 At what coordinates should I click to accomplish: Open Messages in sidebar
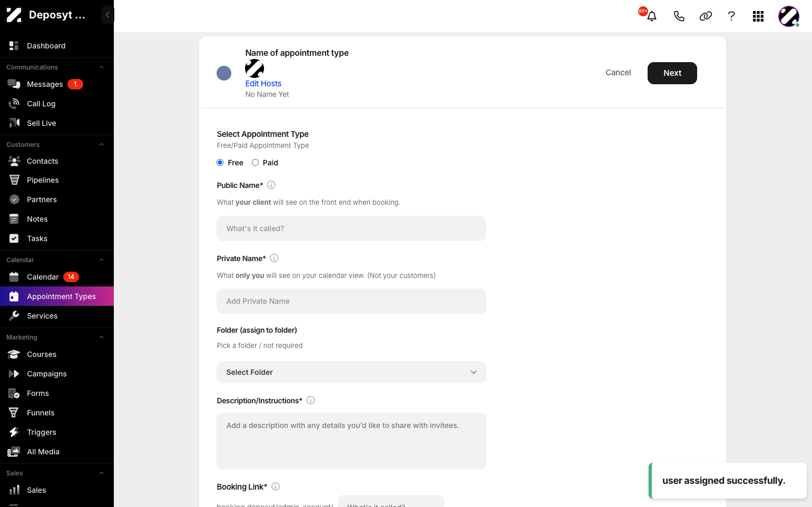pyautogui.click(x=57, y=84)
